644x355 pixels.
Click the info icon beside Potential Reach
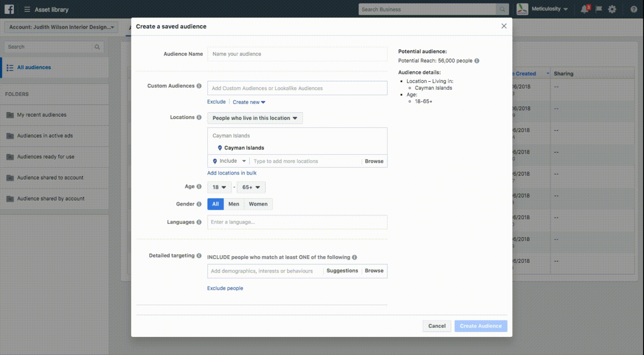(477, 61)
